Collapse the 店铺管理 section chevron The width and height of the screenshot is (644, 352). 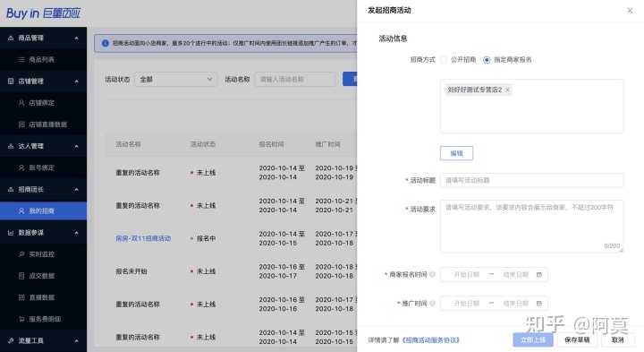(76, 82)
